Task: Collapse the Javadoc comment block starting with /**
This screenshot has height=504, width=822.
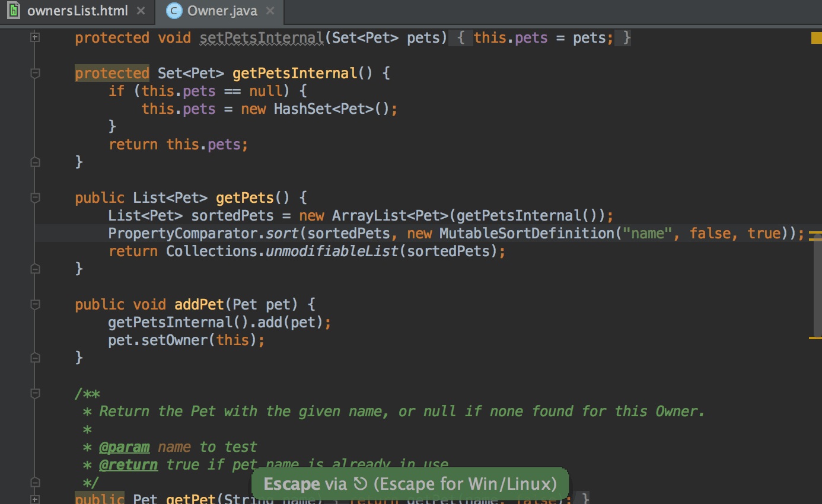Action: point(35,393)
